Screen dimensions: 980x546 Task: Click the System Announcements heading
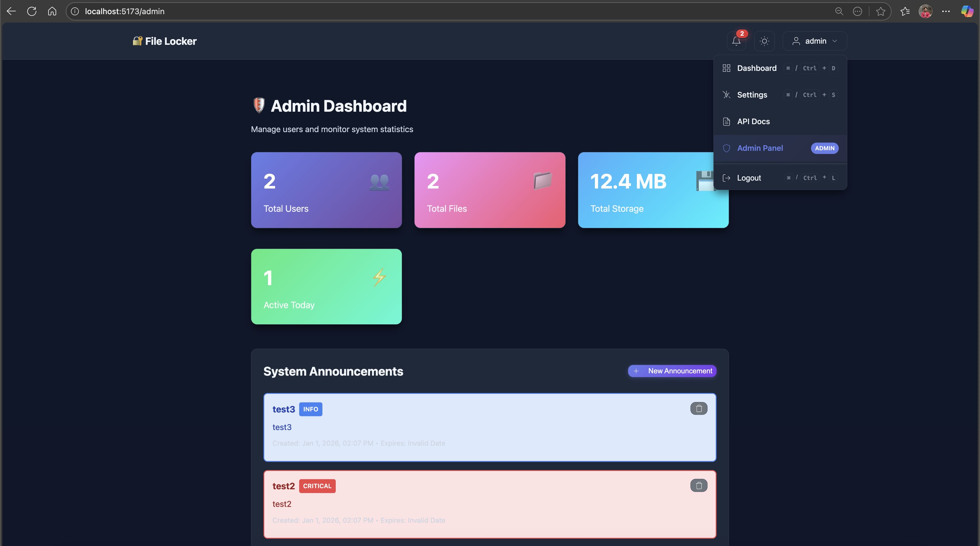click(333, 371)
